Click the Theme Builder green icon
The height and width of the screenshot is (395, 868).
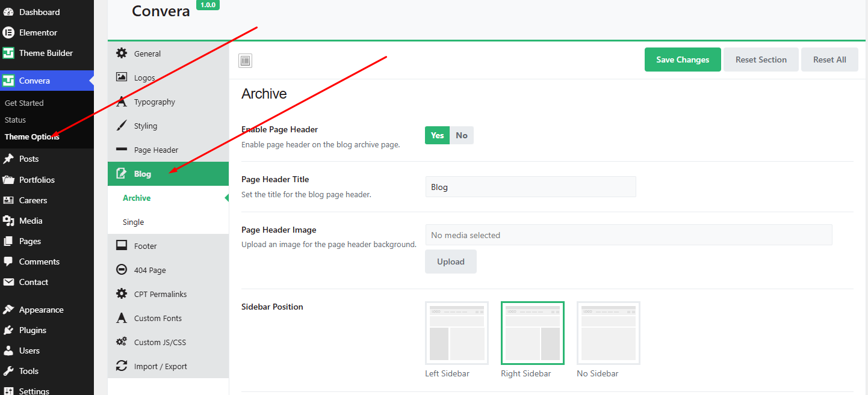point(8,53)
